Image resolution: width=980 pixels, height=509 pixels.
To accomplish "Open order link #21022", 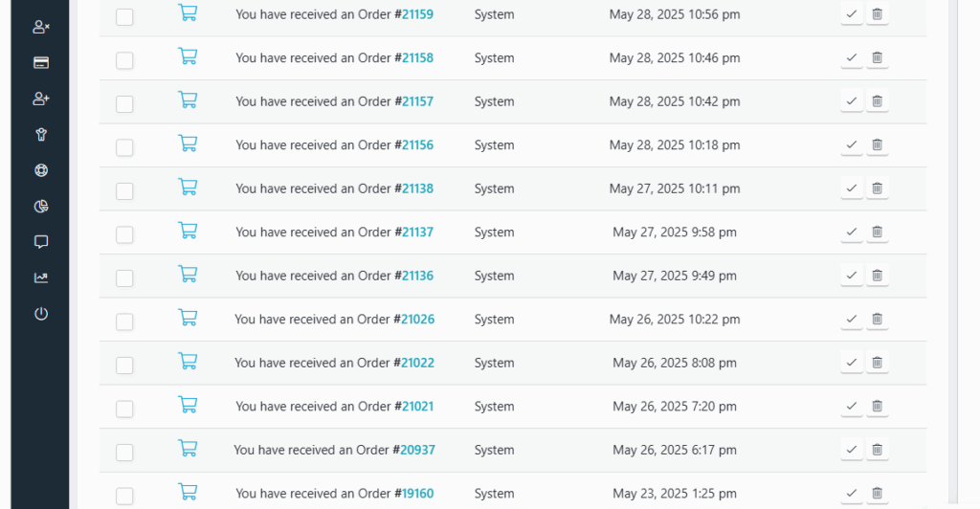I will click(417, 364).
